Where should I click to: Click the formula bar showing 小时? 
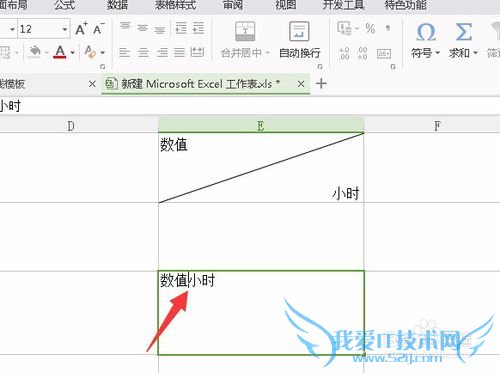click(250, 106)
